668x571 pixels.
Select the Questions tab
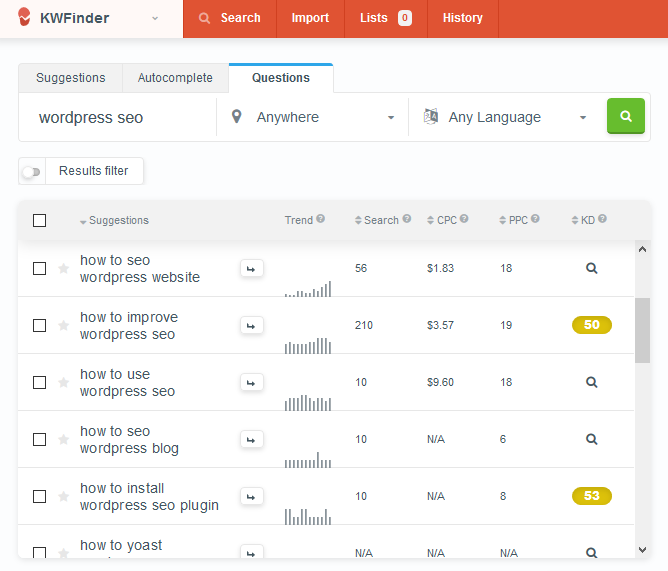tap(281, 78)
